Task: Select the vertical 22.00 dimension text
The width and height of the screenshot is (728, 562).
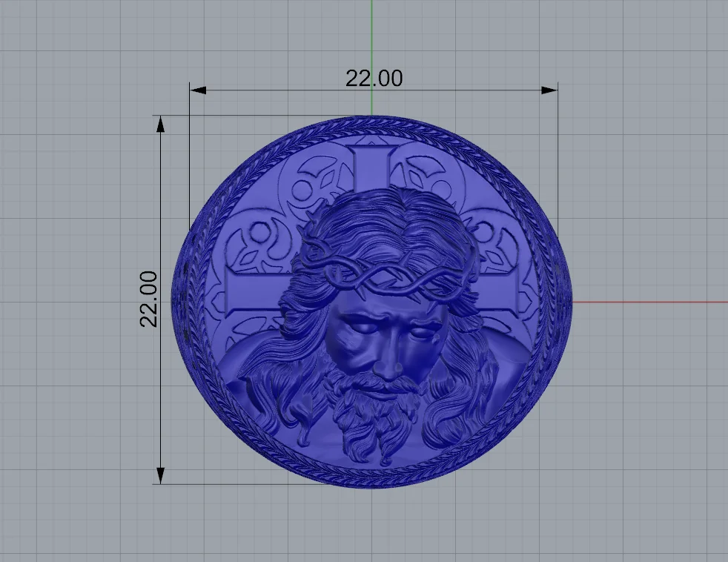Action: pos(148,299)
